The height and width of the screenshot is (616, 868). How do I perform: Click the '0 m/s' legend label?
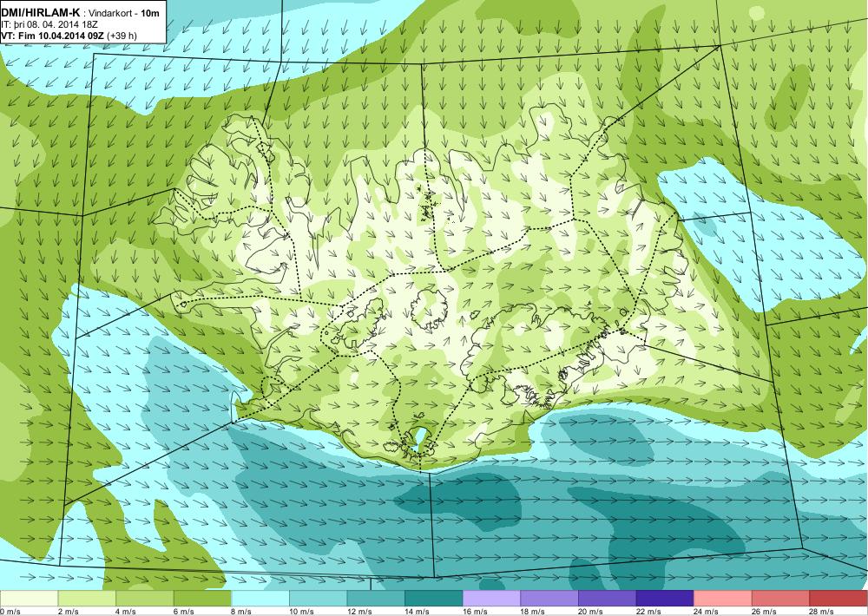pyautogui.click(x=10, y=612)
